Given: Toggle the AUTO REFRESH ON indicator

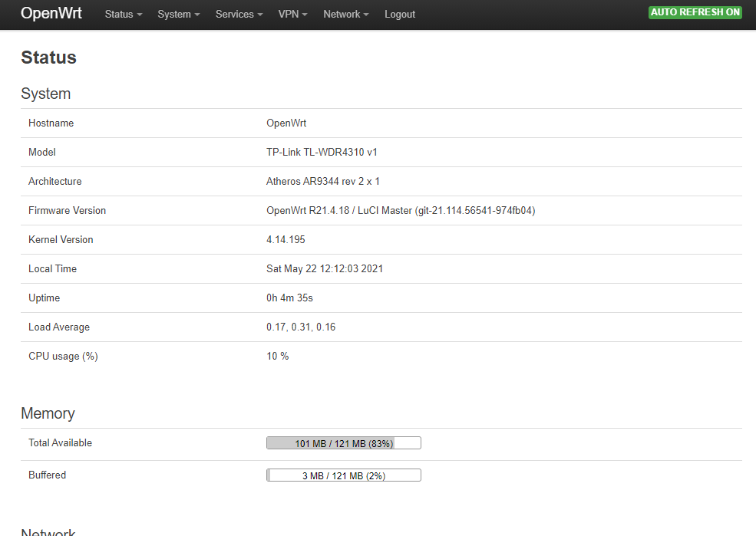Looking at the screenshot, I should 695,12.
